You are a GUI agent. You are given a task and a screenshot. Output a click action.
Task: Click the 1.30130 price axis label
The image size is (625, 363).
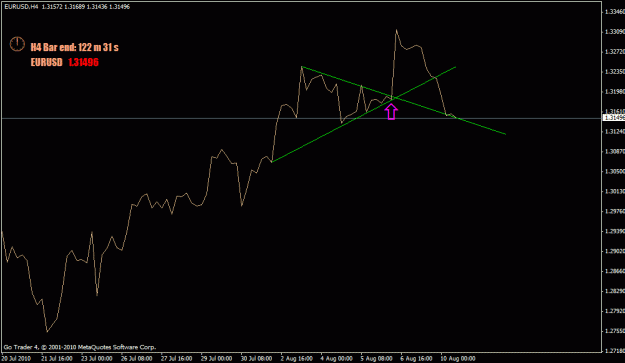coord(615,191)
